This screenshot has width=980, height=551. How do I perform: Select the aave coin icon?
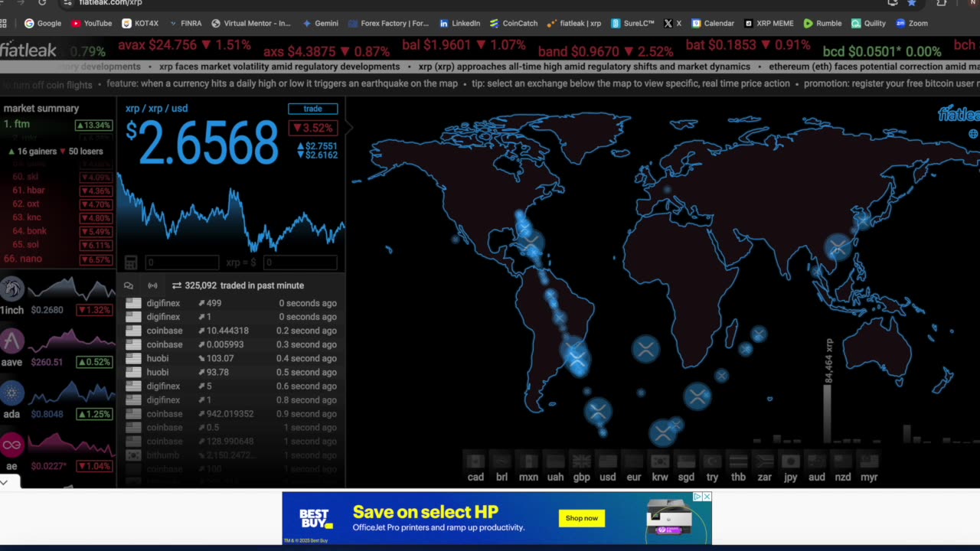(11, 341)
